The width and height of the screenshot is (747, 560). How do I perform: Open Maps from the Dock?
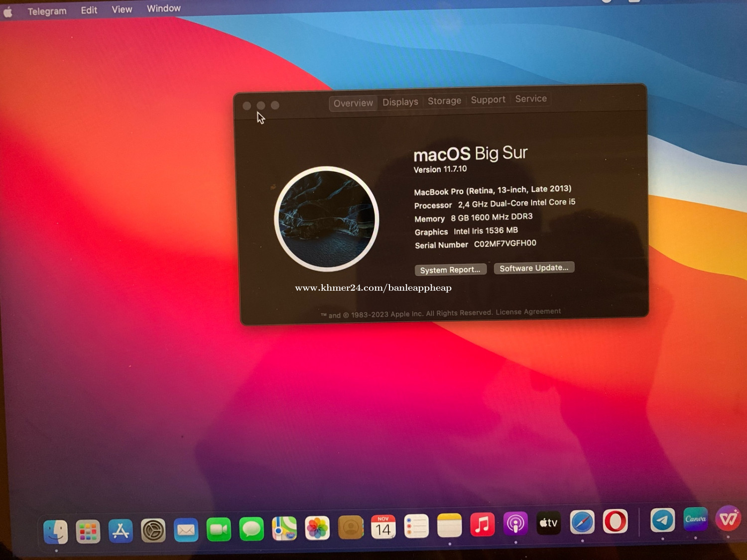[284, 528]
